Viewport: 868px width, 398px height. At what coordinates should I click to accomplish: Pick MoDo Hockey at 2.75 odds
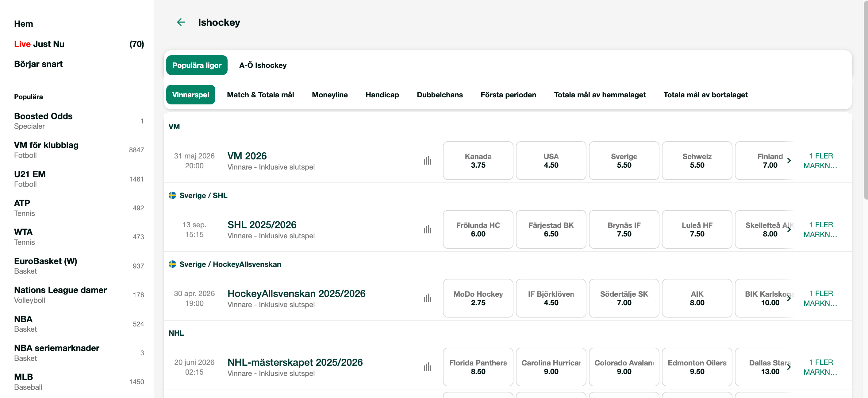tap(478, 298)
